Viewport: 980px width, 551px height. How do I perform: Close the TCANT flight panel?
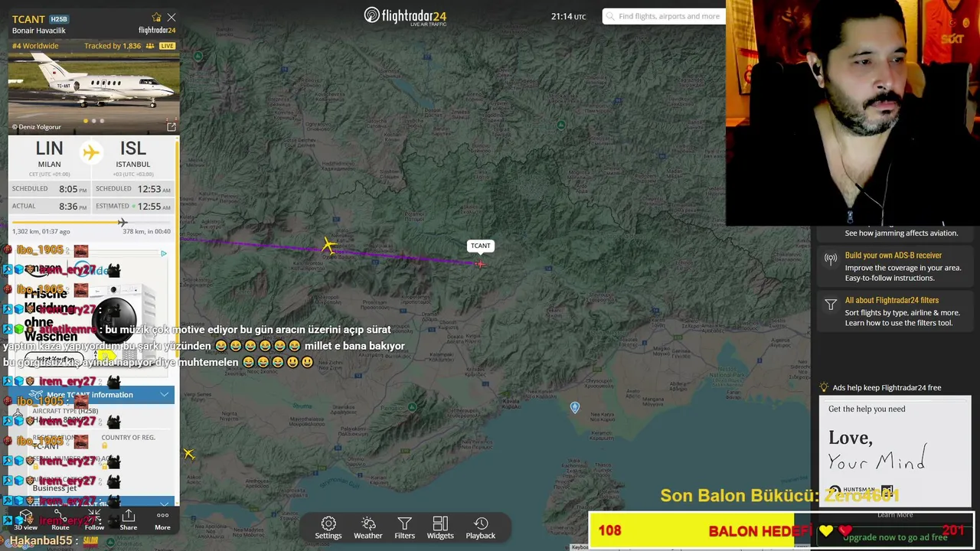click(171, 17)
